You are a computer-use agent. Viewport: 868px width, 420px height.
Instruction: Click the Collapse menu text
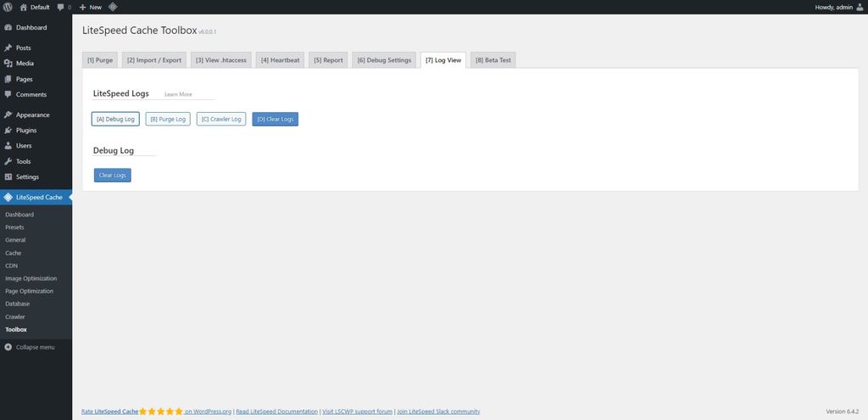click(x=36, y=347)
